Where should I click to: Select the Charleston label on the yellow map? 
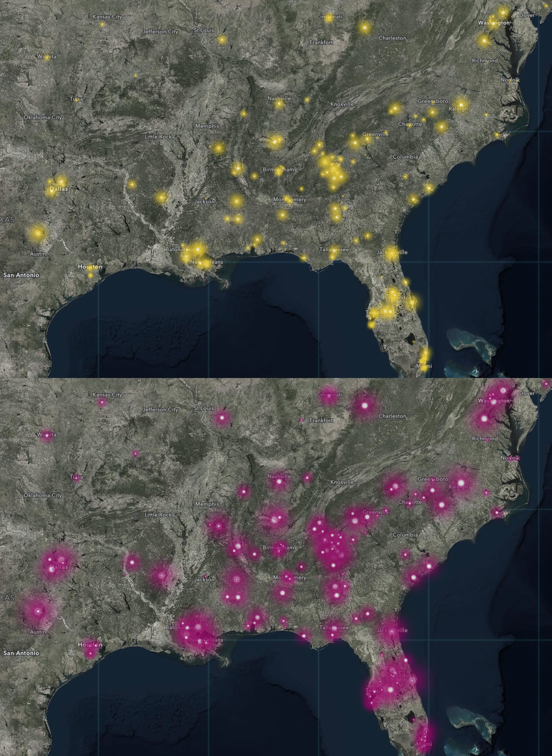click(x=392, y=38)
